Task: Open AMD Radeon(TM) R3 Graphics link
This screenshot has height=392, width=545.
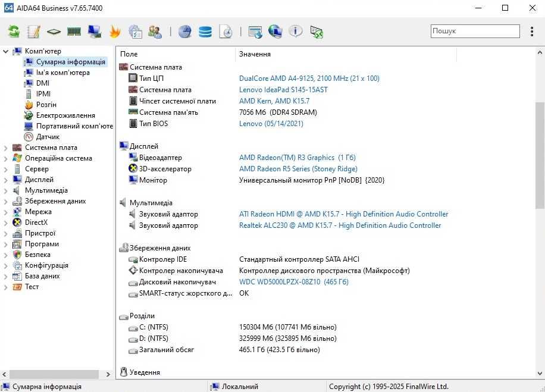Action: (297, 158)
